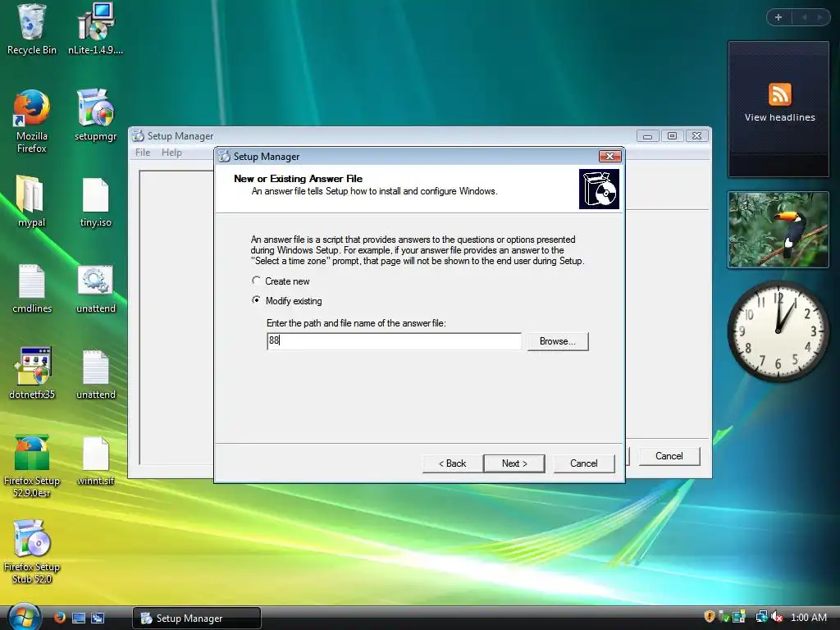The height and width of the screenshot is (630, 840).
Task: Minimize the background Setup Manager window
Action: pyautogui.click(x=648, y=136)
